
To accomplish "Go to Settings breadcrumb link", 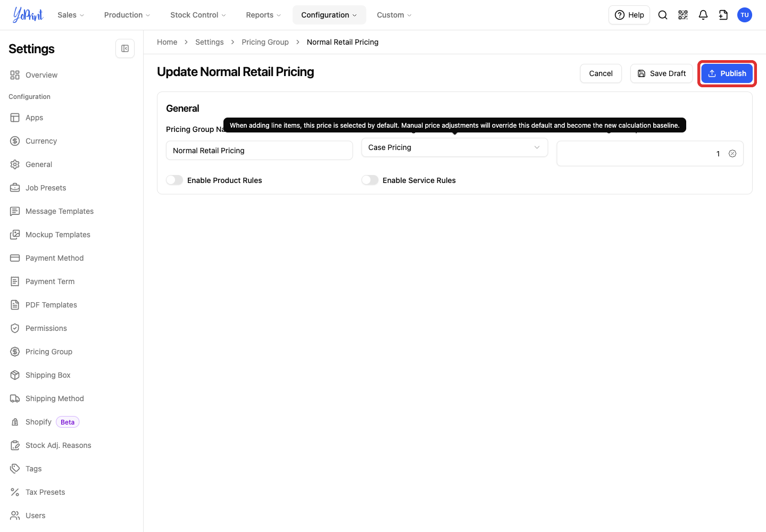I will [x=210, y=42].
